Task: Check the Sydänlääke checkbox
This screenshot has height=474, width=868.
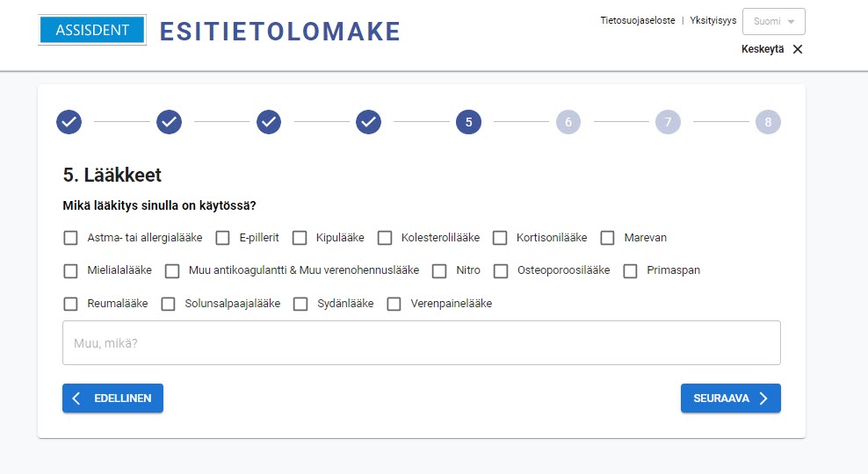Action: [x=300, y=304]
